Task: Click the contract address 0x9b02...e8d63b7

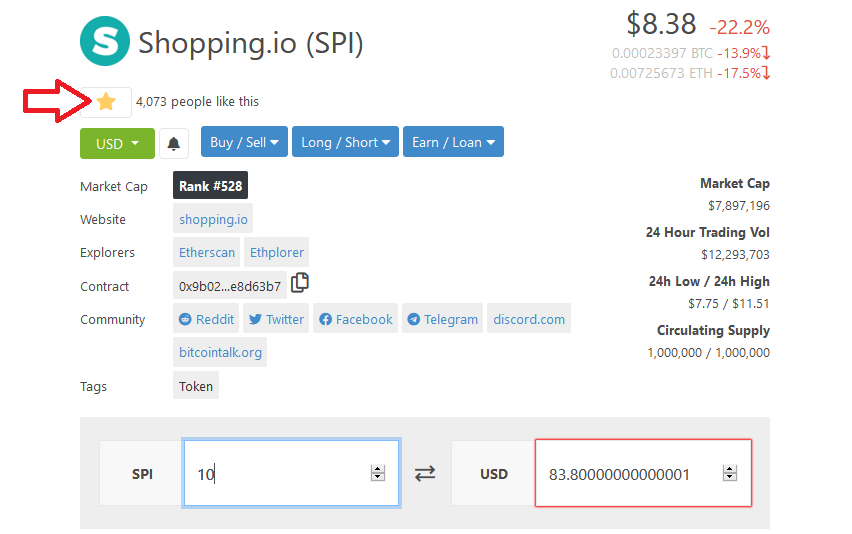Action: (230, 286)
